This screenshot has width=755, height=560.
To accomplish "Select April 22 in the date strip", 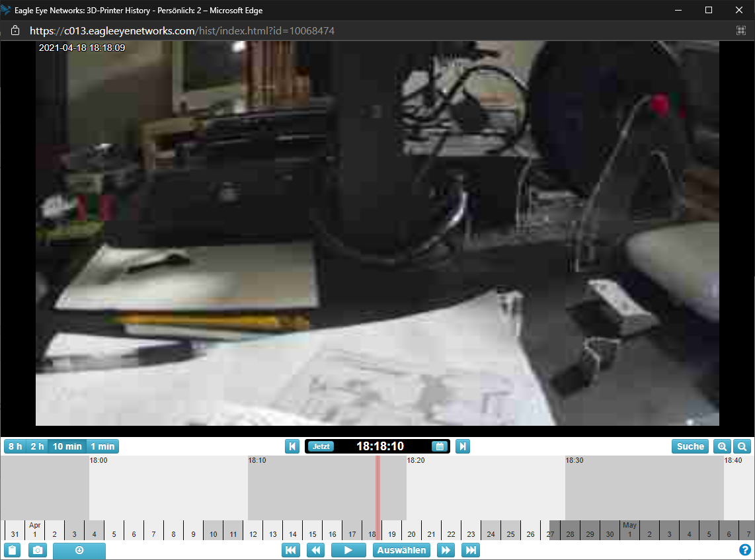I will click(x=451, y=534).
